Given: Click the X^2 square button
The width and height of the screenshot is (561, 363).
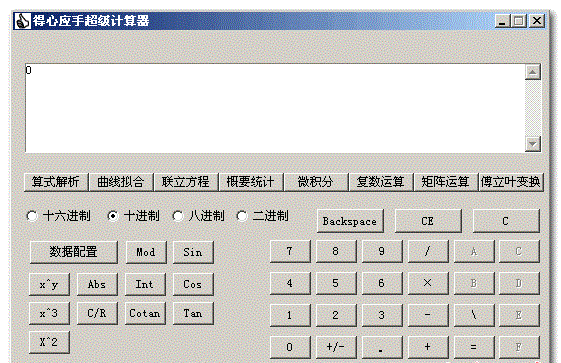Looking at the screenshot, I should 49,342.
